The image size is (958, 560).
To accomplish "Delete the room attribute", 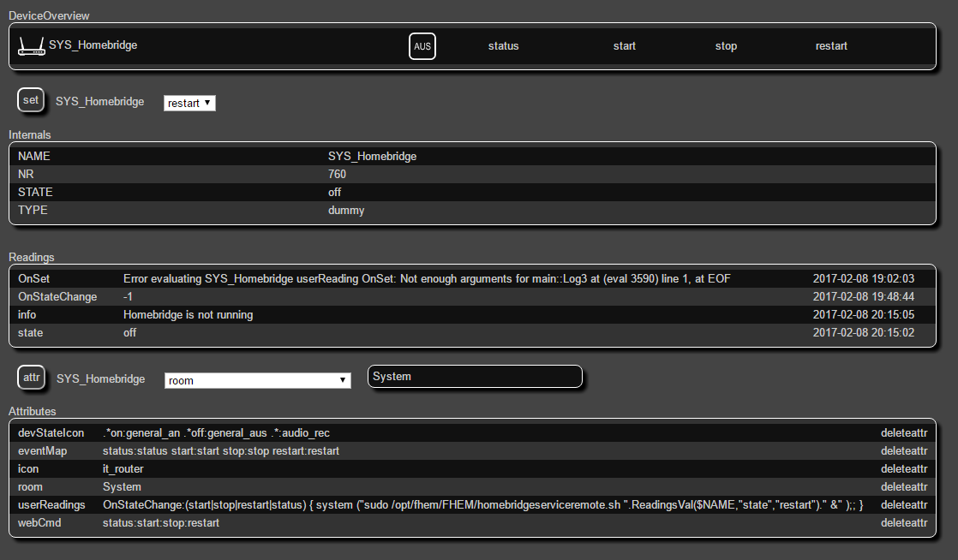I will tap(904, 486).
